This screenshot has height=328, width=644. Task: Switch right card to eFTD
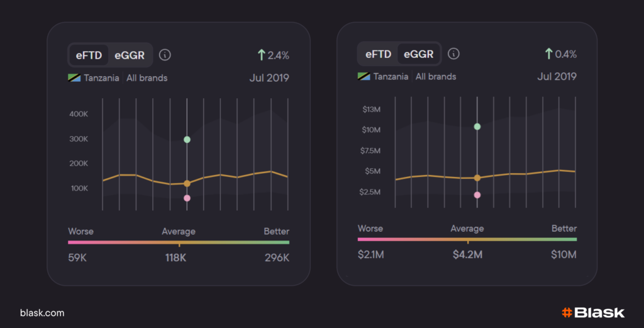click(378, 54)
